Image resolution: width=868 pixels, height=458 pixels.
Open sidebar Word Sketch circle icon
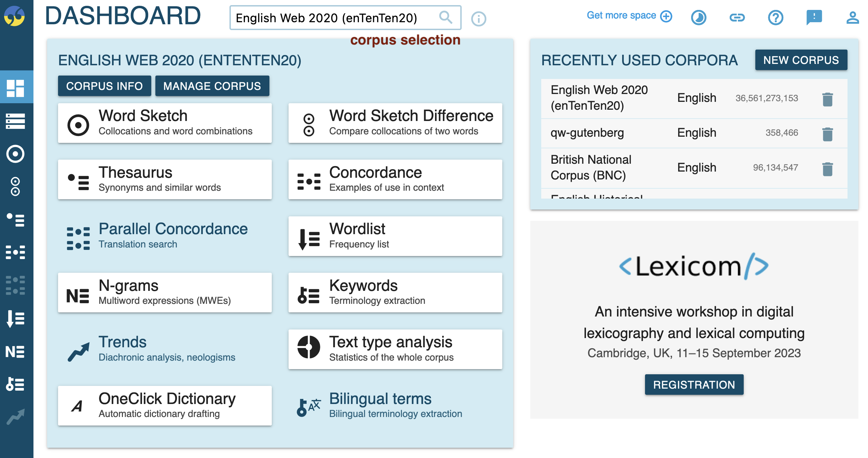pos(15,154)
